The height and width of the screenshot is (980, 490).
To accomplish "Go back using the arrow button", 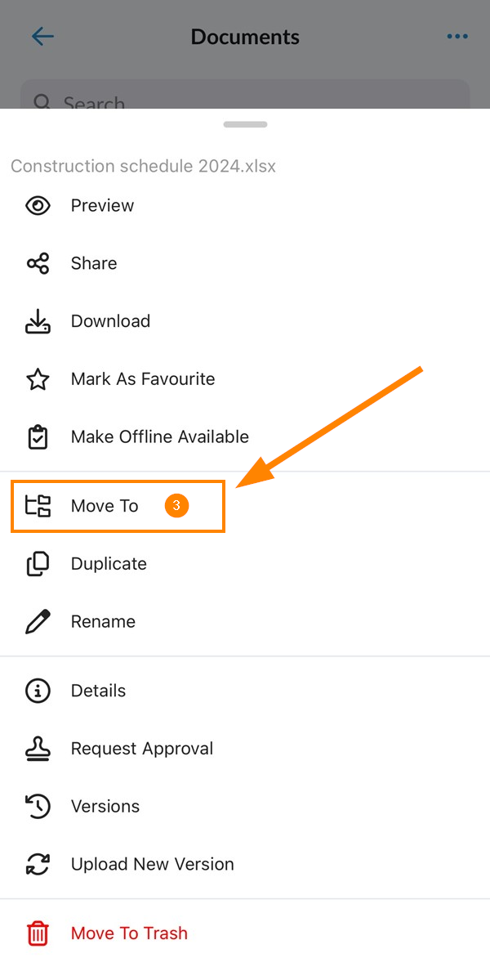I will (x=42, y=36).
